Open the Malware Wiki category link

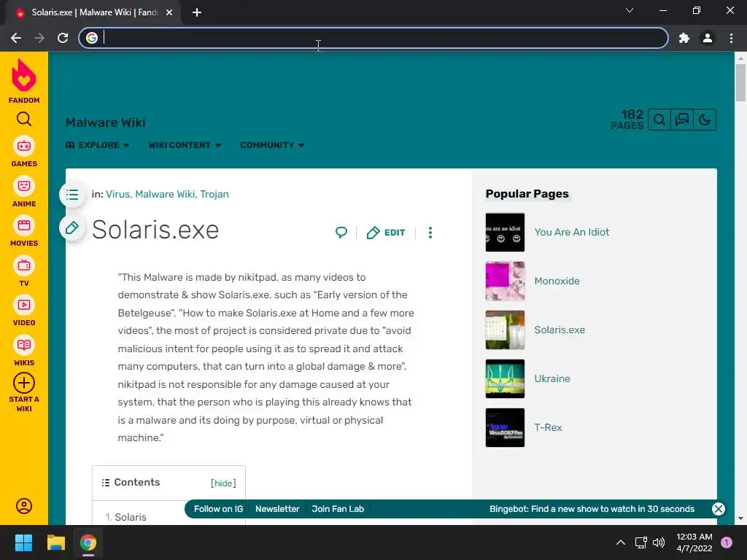click(x=165, y=194)
